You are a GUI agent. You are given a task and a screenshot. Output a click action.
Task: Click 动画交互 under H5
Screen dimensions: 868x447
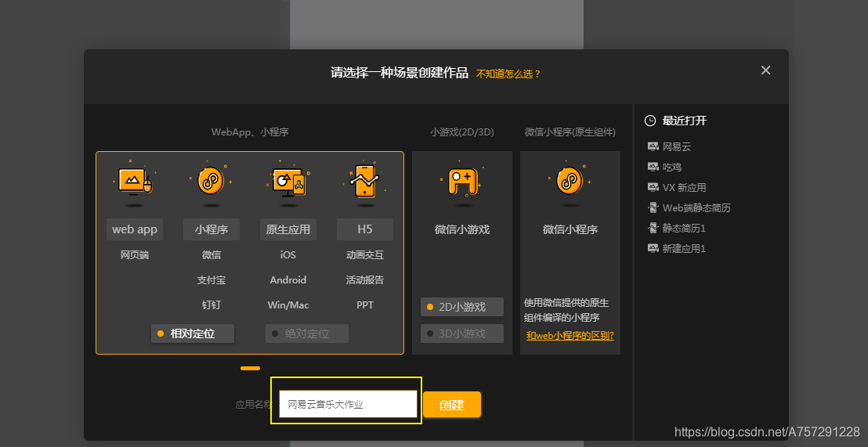[x=365, y=255]
